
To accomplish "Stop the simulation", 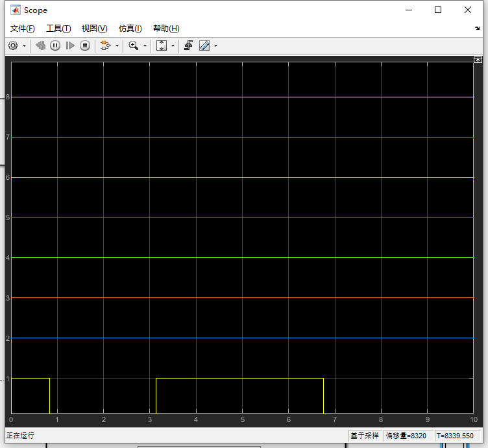I will (x=85, y=45).
